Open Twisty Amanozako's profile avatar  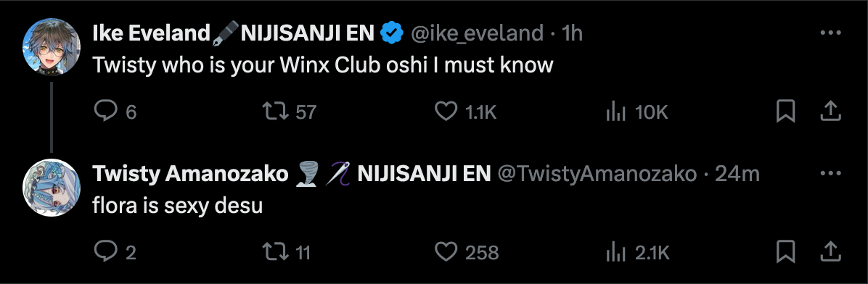(x=52, y=188)
